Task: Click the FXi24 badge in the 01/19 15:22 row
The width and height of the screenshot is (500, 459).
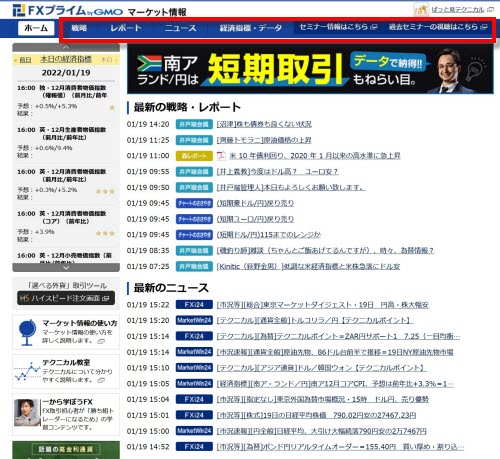Action: coord(194,305)
